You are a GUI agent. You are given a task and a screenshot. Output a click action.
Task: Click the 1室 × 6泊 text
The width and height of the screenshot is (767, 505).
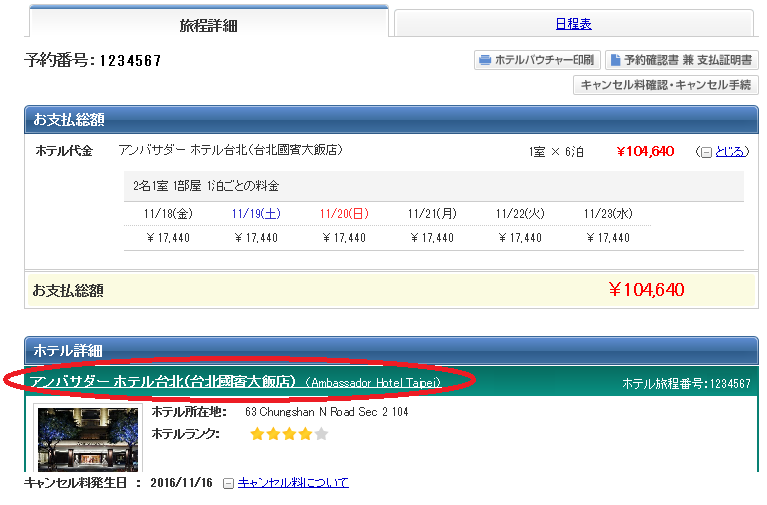[x=556, y=152]
